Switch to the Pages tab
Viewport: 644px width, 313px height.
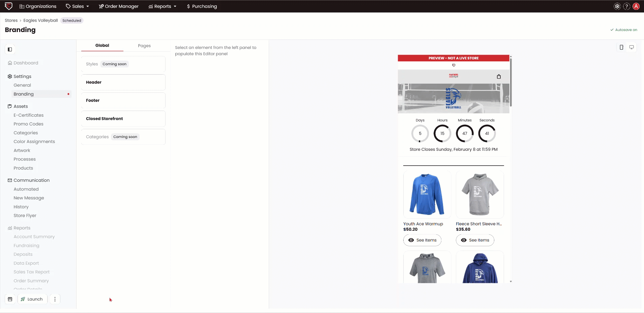coord(144,46)
